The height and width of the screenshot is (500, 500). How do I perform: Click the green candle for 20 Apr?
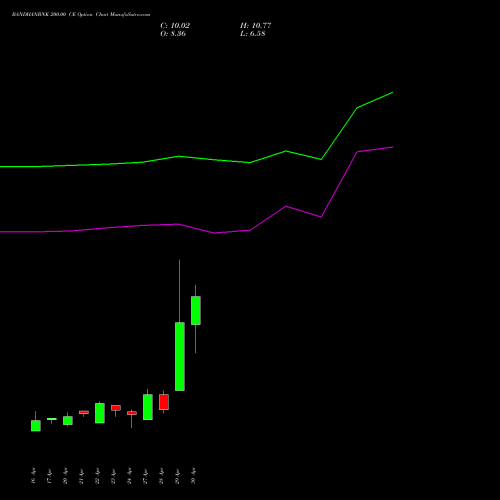(68, 420)
